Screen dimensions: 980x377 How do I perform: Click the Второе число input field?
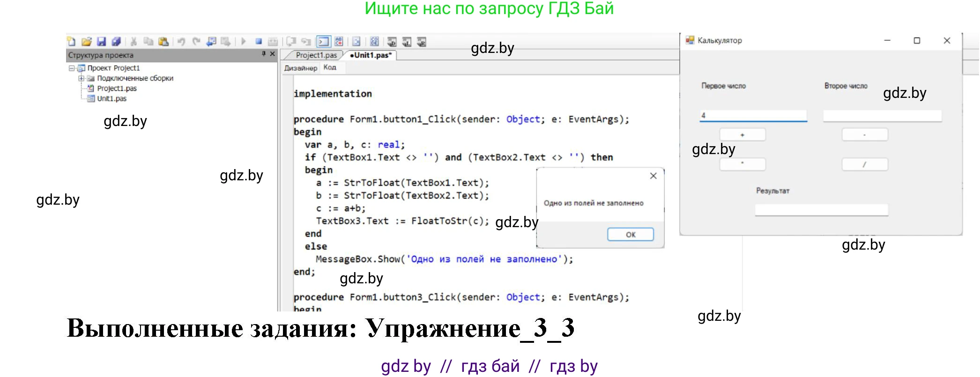[882, 116]
